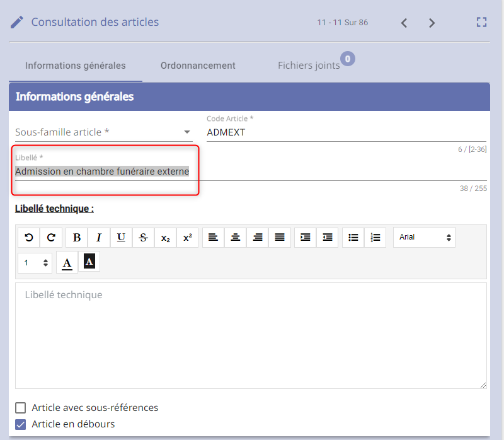
Task: Open the font size selector
Action: [36, 263]
